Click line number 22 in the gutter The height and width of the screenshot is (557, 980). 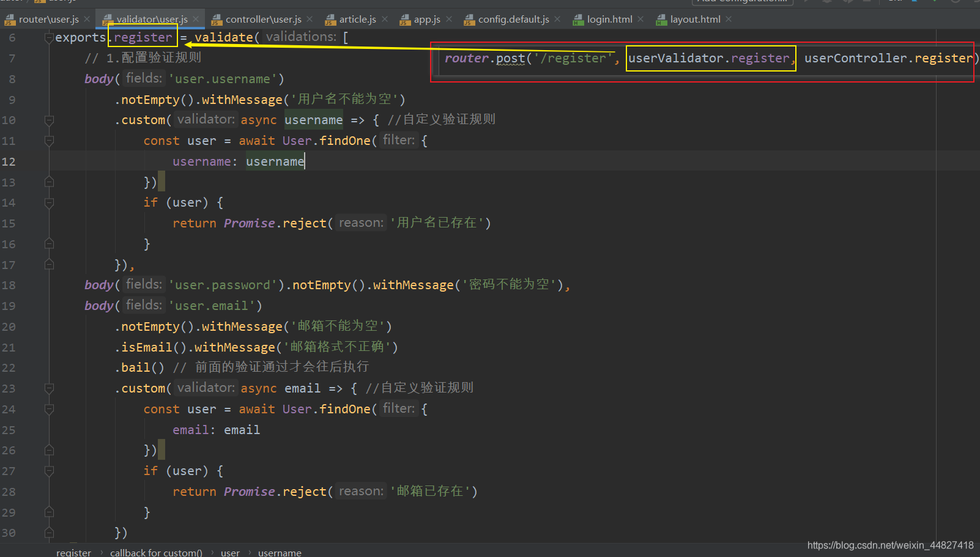point(9,368)
